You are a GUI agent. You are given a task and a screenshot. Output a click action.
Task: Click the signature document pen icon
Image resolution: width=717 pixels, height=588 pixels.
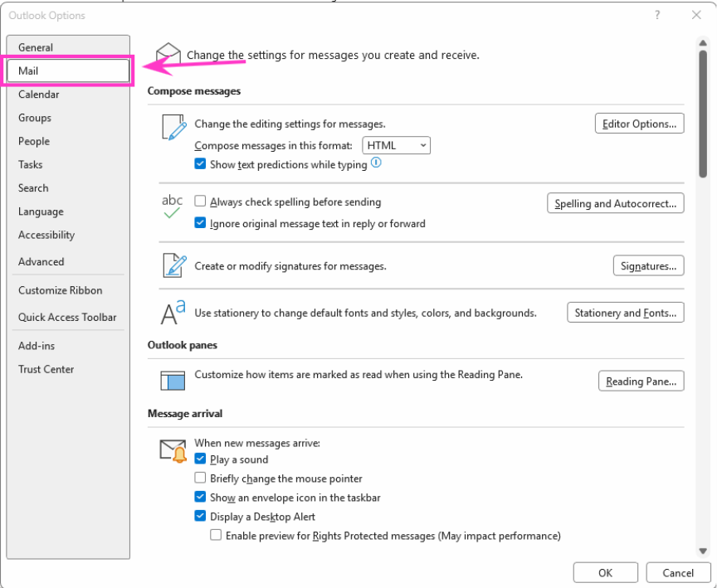174,265
